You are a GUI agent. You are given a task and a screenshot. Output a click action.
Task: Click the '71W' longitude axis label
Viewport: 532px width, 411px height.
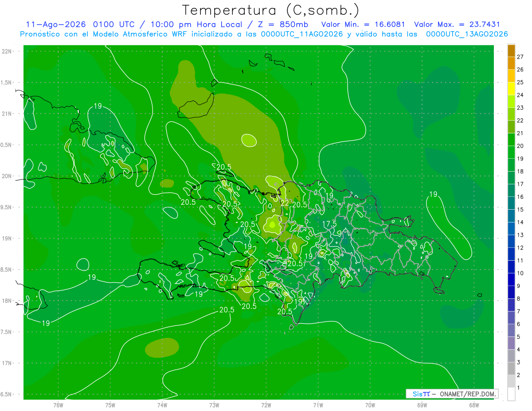pos(318,405)
